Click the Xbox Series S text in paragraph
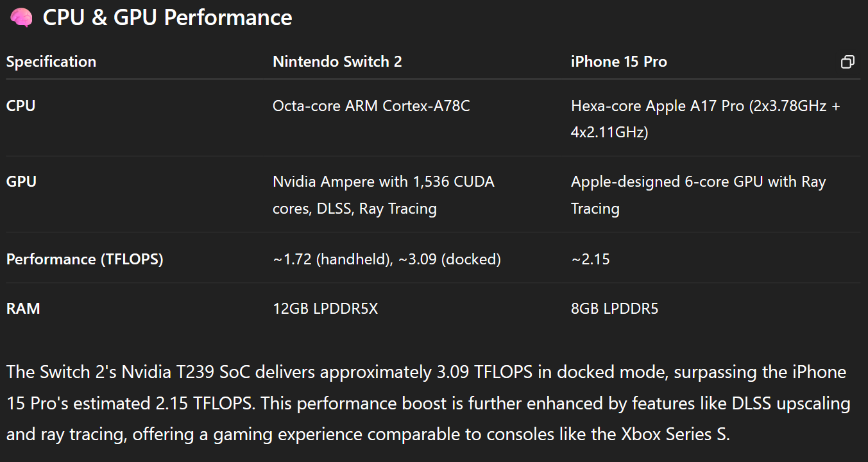Image resolution: width=868 pixels, height=462 pixels. (x=674, y=434)
